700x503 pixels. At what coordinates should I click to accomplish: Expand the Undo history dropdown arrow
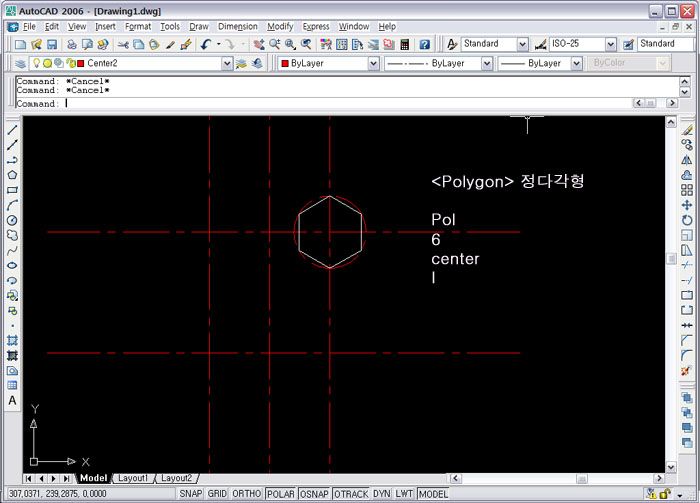coord(219,44)
